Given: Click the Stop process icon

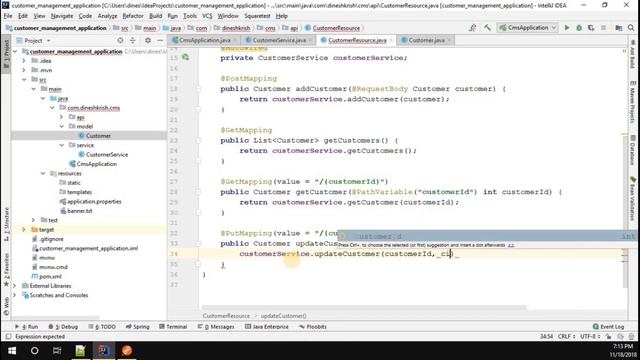Looking at the screenshot, I should (x=603, y=28).
